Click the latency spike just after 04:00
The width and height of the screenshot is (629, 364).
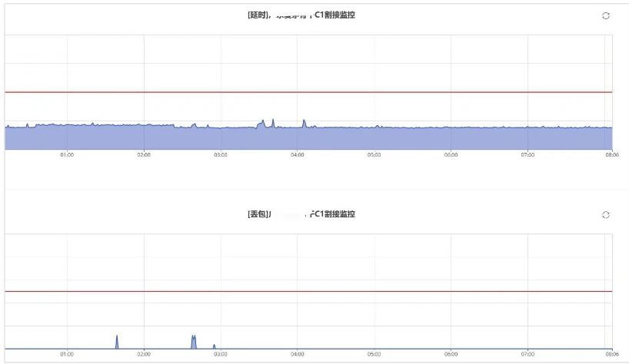point(304,124)
